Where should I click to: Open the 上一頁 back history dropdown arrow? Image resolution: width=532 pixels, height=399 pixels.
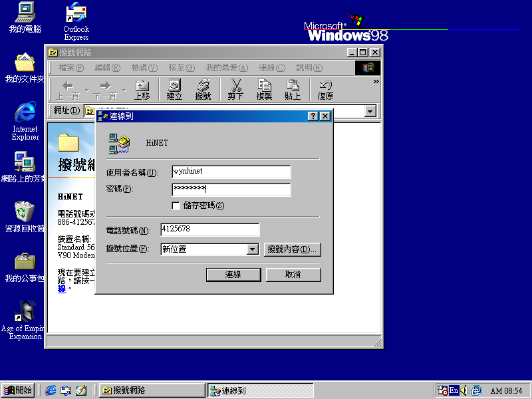87,90
